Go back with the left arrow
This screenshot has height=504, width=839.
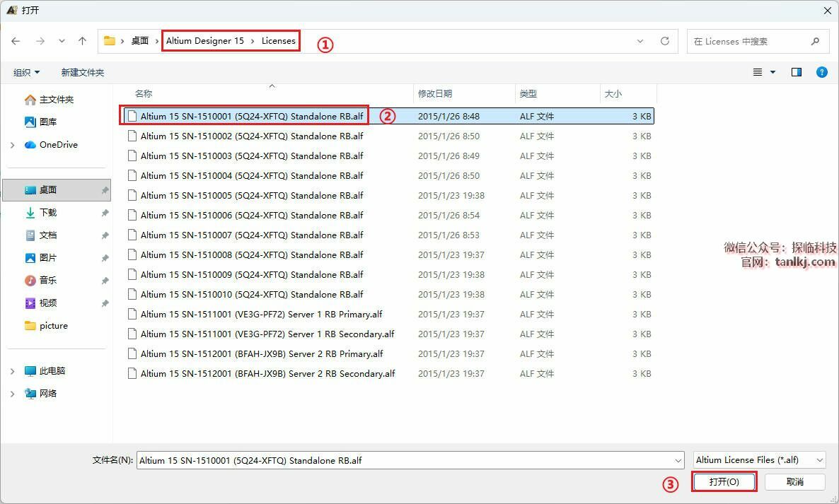pyautogui.click(x=16, y=41)
